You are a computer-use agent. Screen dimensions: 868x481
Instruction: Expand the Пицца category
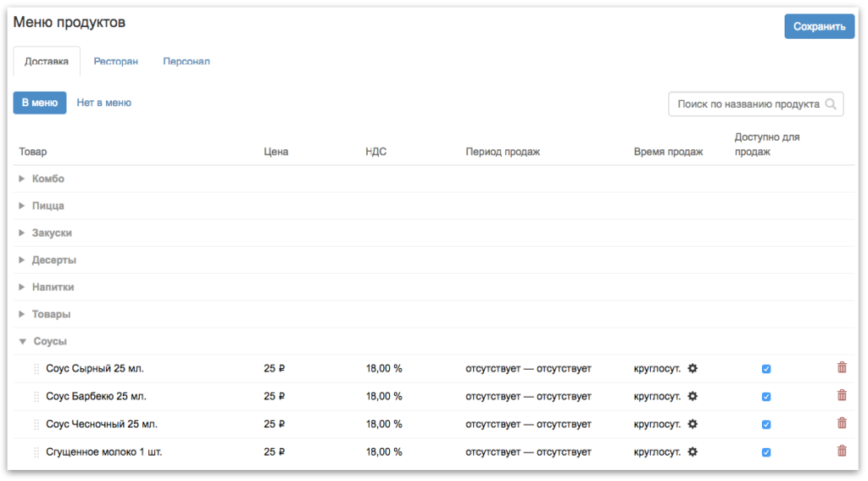pos(21,205)
